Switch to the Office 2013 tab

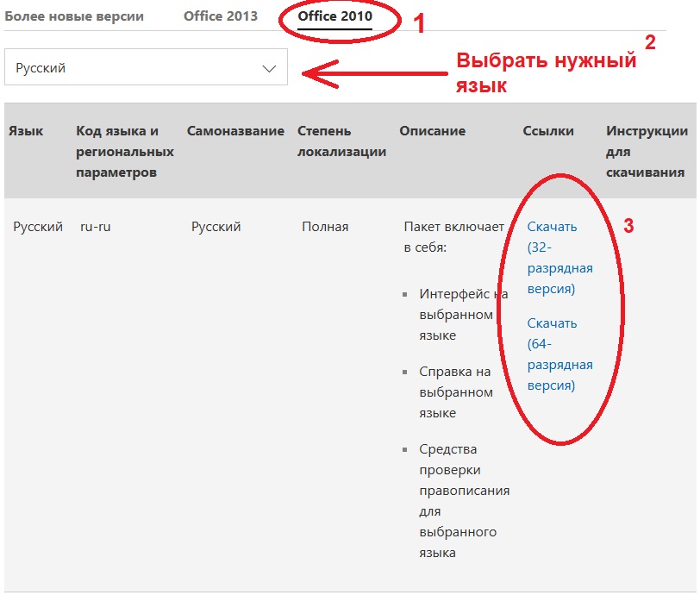point(221,16)
